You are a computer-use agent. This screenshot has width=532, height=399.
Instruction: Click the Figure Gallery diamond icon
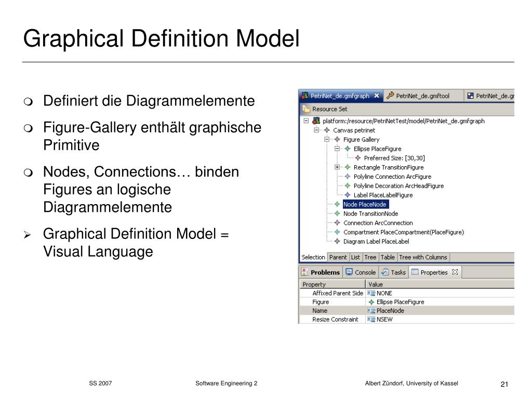337,139
